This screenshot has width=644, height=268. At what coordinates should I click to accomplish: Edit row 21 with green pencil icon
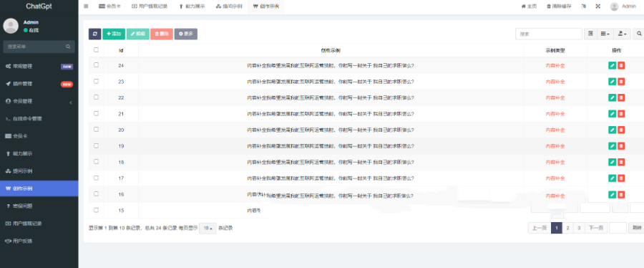(x=612, y=113)
